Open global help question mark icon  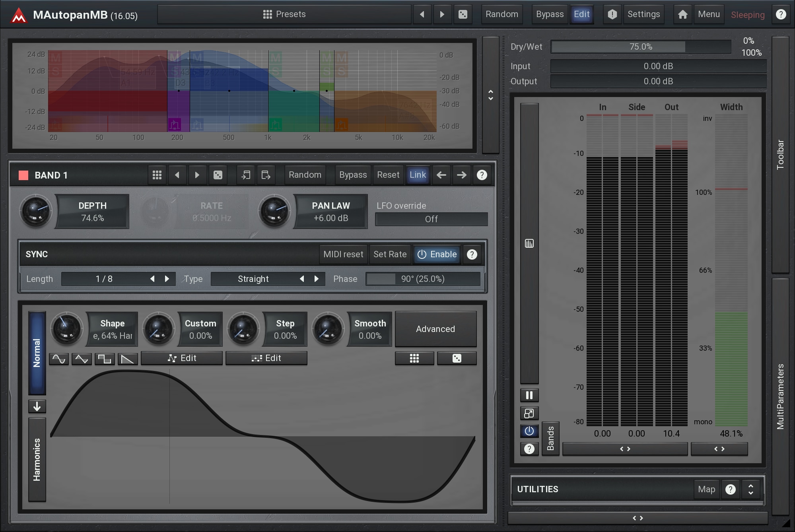(781, 14)
